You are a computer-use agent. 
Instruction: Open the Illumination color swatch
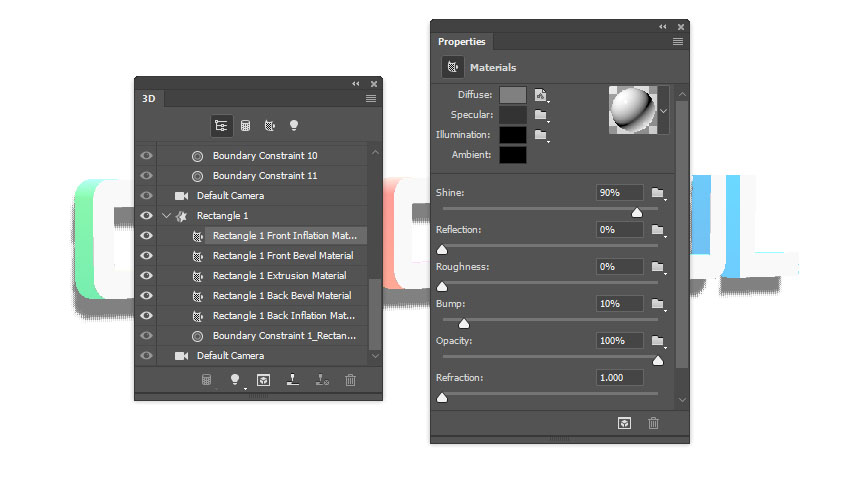click(513, 135)
